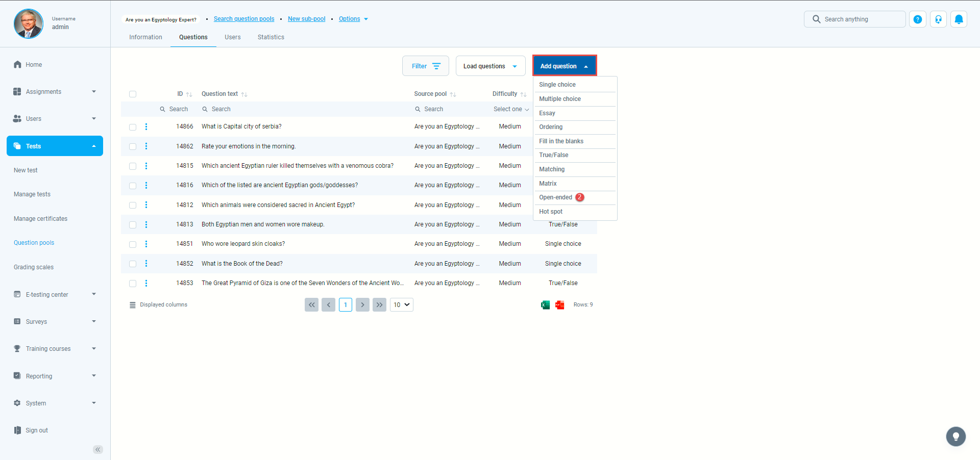Switch to the Statistics tab
The height and width of the screenshot is (460, 980).
pos(271,37)
